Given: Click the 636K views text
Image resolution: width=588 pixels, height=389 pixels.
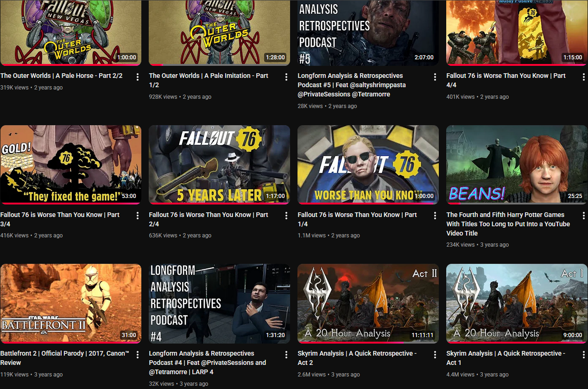Looking at the screenshot, I should click(x=163, y=236).
